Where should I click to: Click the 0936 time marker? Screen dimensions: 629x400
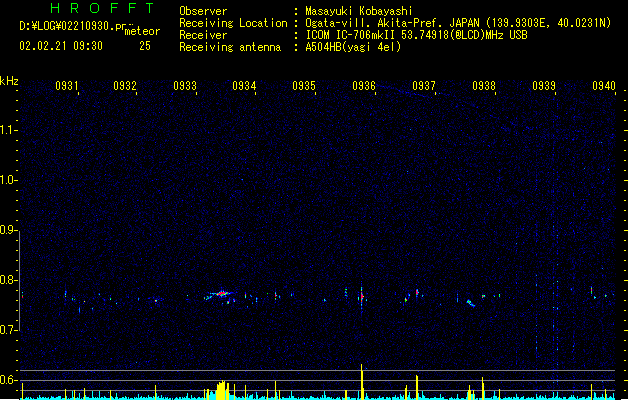[x=364, y=85]
